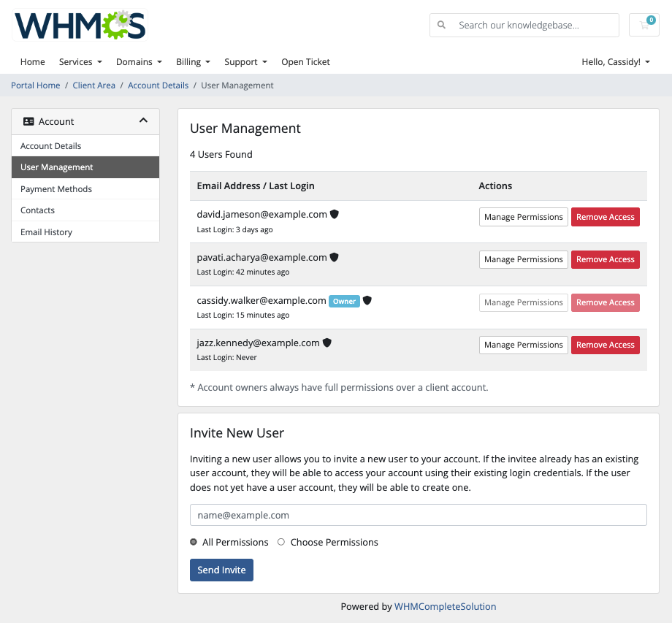Click pavati.acharya@example.com email text
This screenshot has height=623, width=672.
tap(261, 257)
